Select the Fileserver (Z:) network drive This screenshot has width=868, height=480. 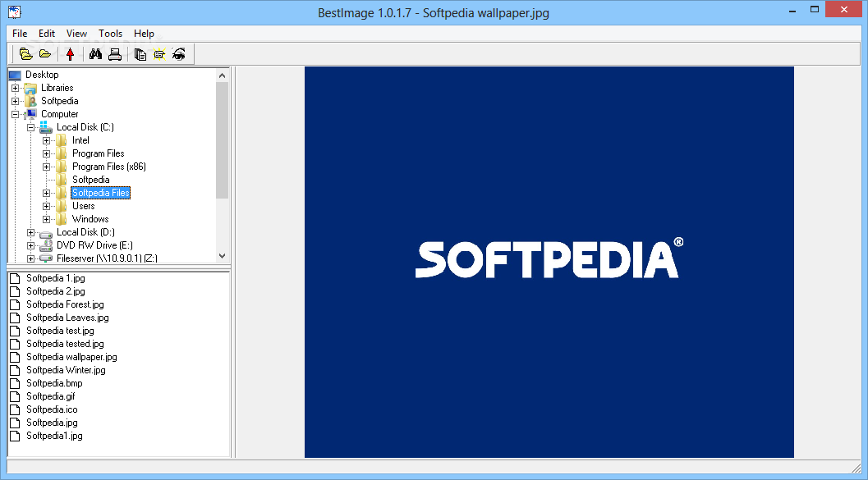click(107, 258)
